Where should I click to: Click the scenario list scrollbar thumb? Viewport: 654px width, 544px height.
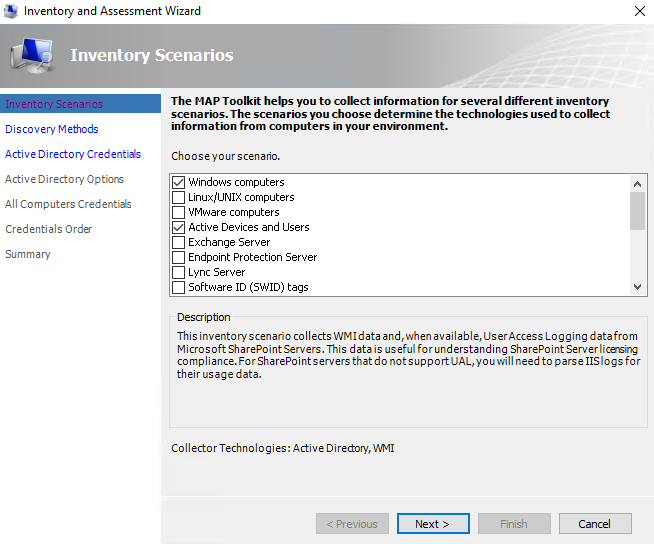pyautogui.click(x=638, y=211)
